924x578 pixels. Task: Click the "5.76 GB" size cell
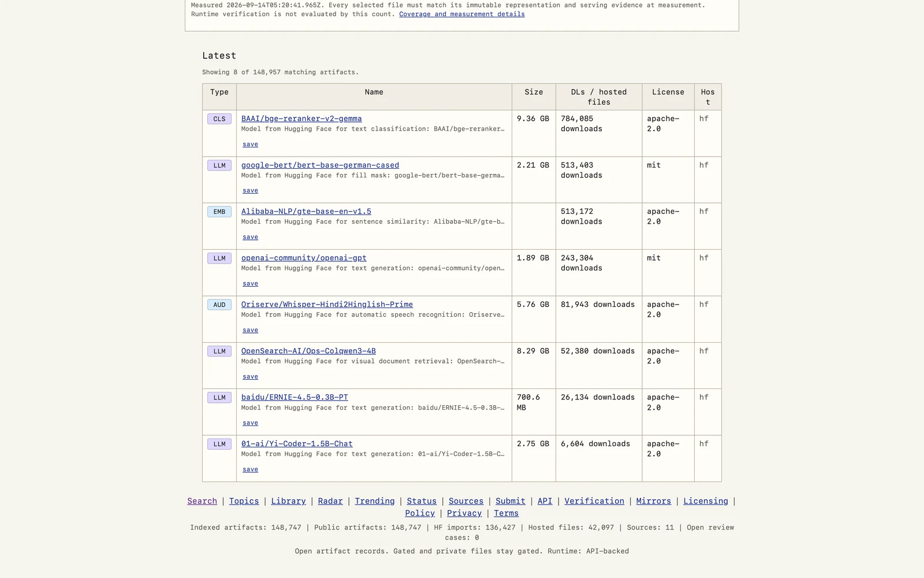click(x=534, y=319)
